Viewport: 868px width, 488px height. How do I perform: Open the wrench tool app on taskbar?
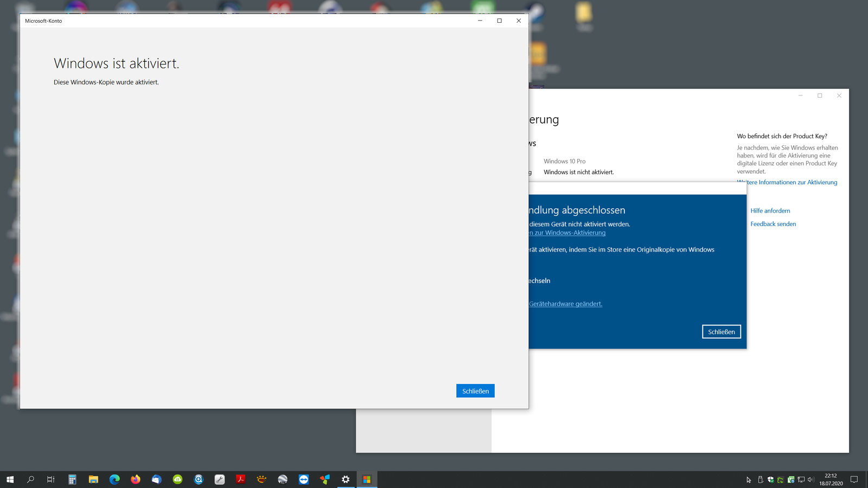(220, 479)
